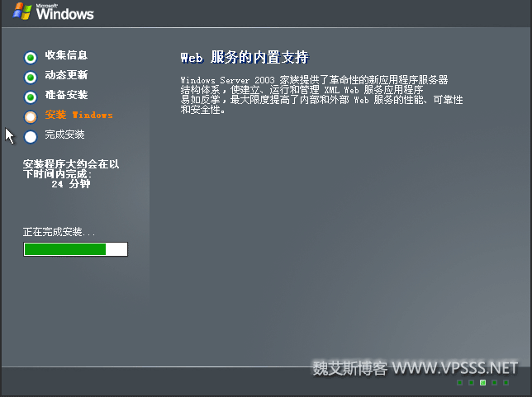Click the 完成安装 step label
Screen dimensions: 532x397
tap(64, 135)
